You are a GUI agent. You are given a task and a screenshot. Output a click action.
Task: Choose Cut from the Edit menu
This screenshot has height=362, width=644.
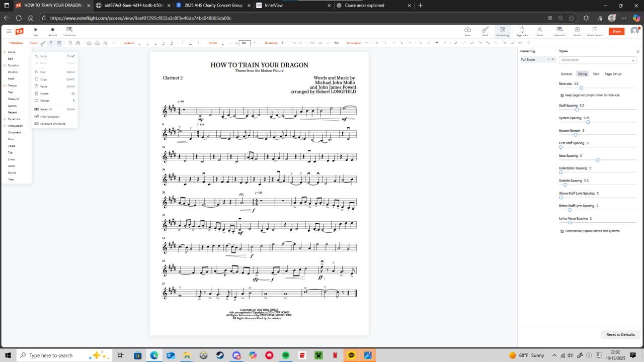coord(55,72)
